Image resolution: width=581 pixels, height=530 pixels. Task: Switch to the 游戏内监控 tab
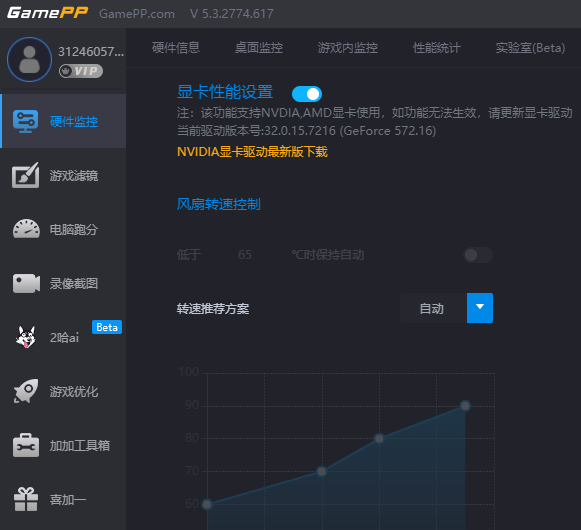pos(348,48)
